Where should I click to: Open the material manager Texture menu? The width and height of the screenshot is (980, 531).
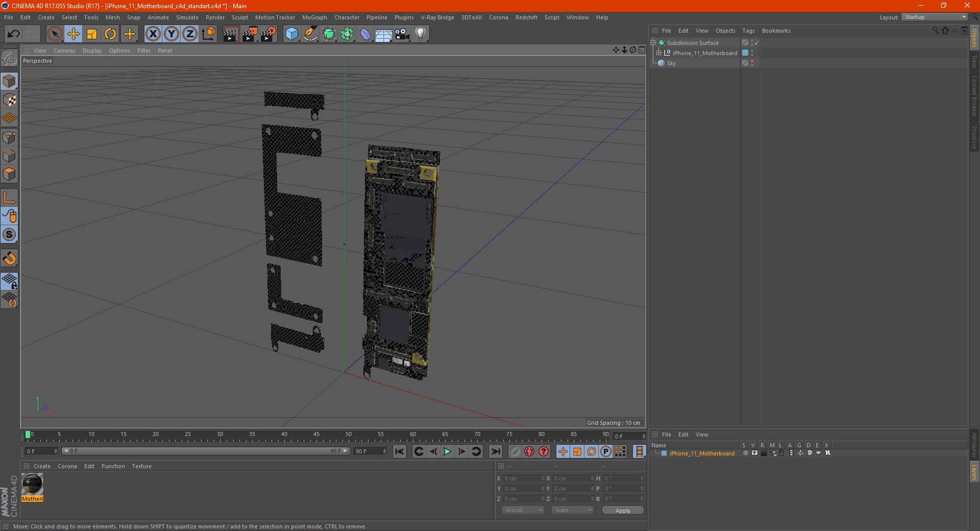pyautogui.click(x=141, y=466)
